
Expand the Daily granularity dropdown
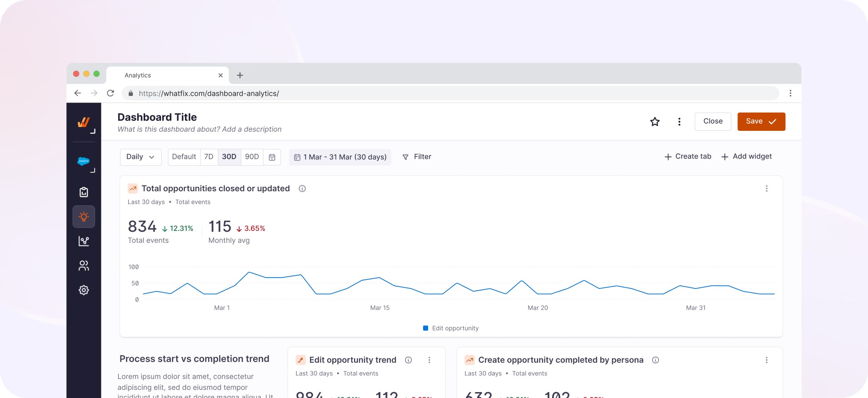click(x=141, y=157)
